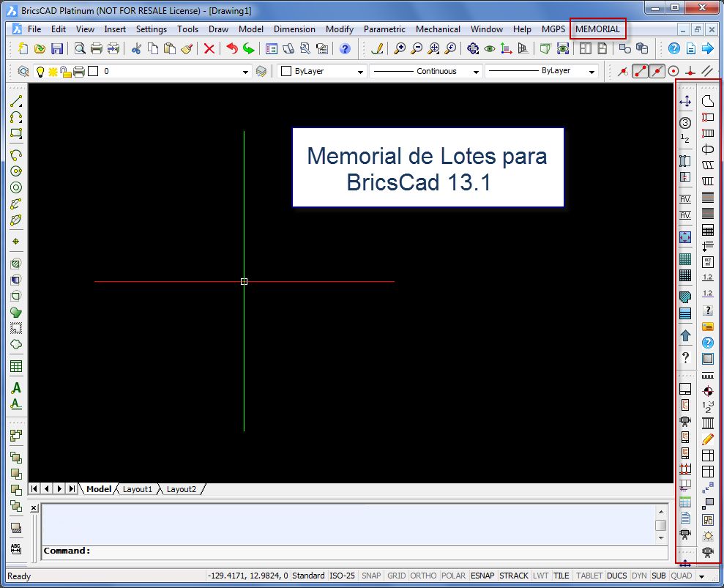Expand the layer dropdown showing 0
Viewport: 724px width, 588px height.
(x=246, y=72)
